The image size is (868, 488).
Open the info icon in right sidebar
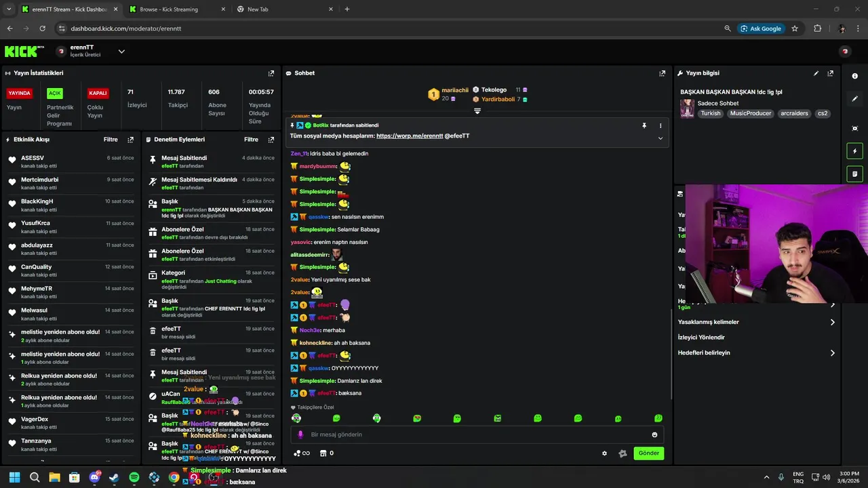[854, 76]
